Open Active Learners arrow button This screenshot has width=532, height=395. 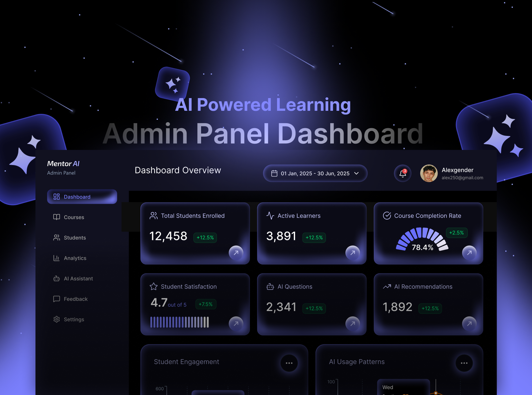[x=353, y=253]
